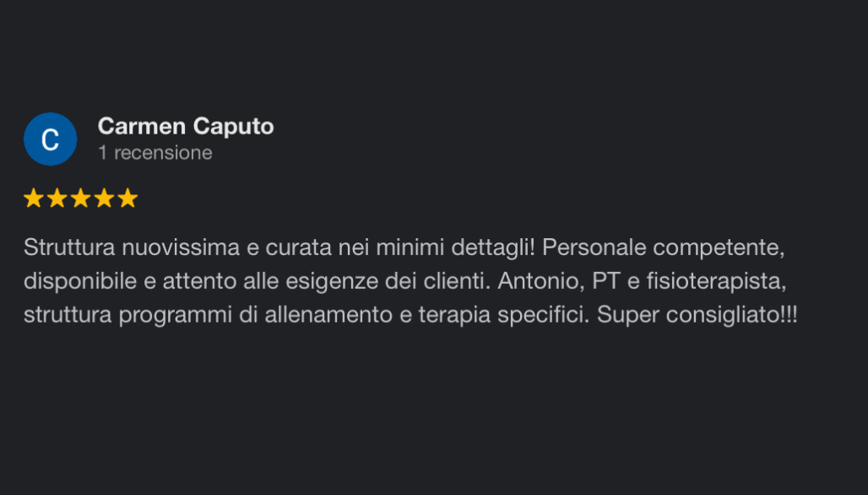This screenshot has width=868, height=495.
Task: Select the third gold star
Action: pyautogui.click(x=80, y=198)
